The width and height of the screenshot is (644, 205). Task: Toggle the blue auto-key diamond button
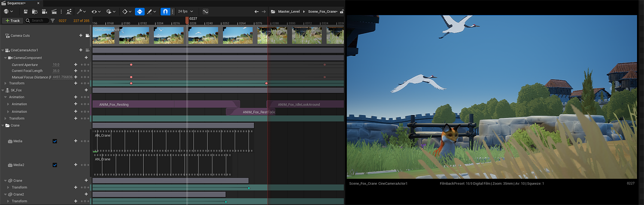click(x=140, y=12)
